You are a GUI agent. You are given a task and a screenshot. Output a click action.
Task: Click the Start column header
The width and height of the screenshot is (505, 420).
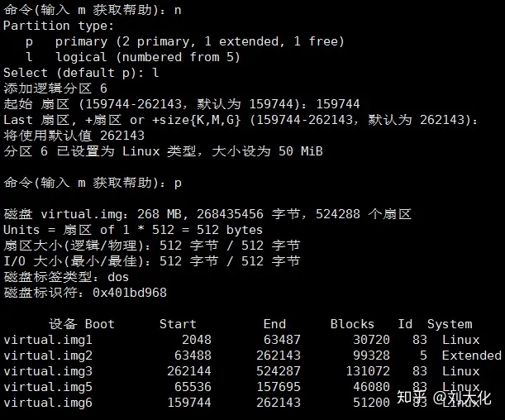(x=178, y=324)
